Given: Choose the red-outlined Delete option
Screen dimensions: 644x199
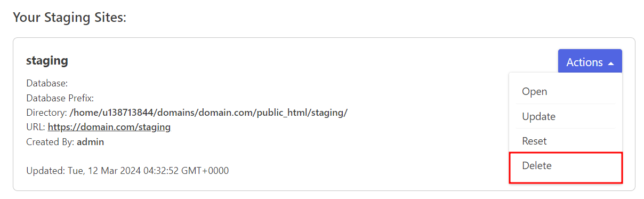Looking at the screenshot, I should tap(566, 168).
